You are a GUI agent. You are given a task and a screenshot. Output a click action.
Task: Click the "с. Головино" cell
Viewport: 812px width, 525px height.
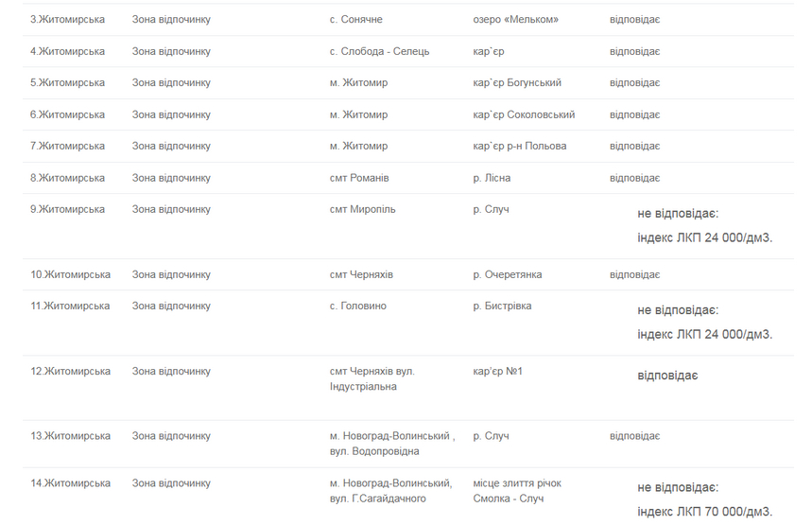[357, 306]
